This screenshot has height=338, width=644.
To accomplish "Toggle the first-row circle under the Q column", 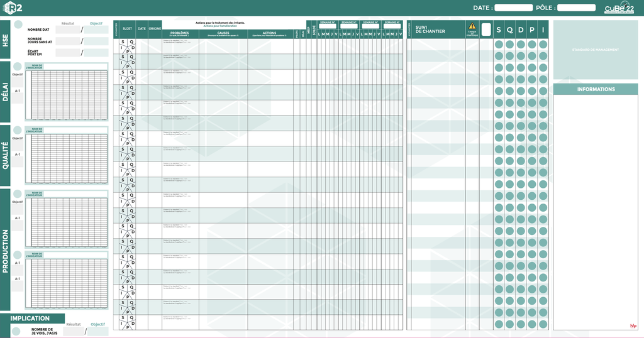I will (509, 45).
